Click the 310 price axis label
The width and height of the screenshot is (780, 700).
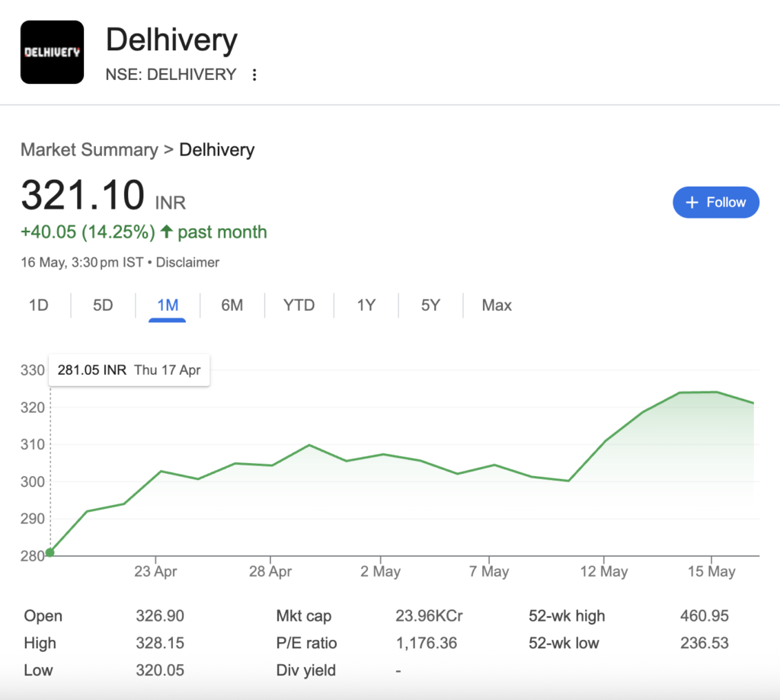point(32,444)
